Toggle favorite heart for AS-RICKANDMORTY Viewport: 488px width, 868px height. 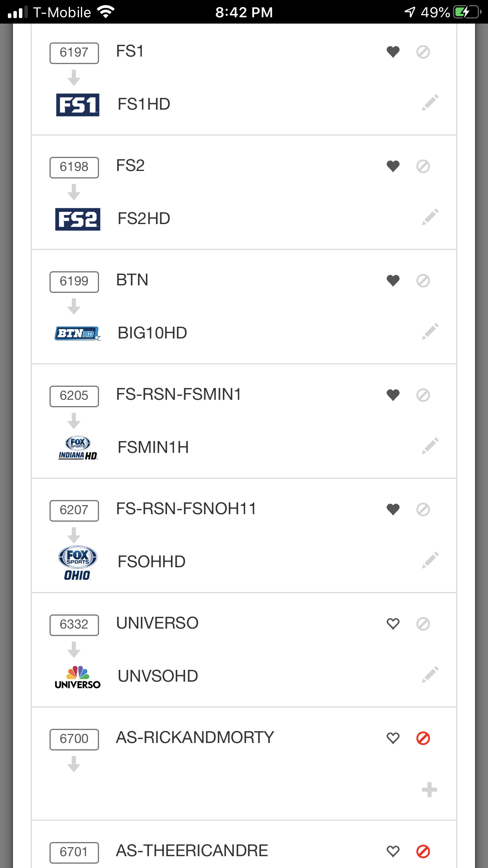393,738
